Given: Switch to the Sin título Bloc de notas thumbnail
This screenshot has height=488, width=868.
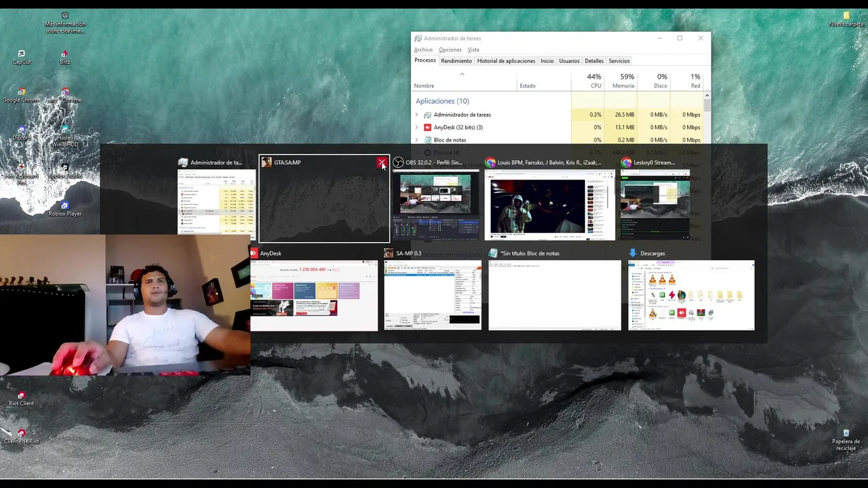Looking at the screenshot, I should [x=555, y=296].
